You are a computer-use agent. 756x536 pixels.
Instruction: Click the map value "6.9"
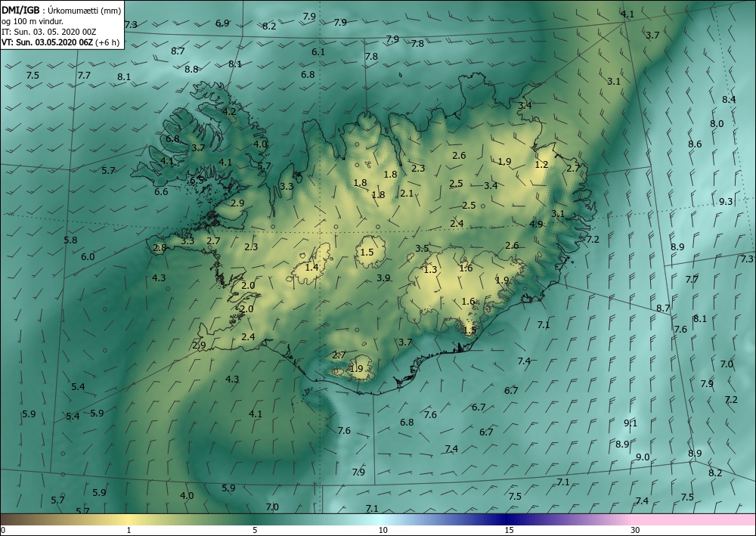click(x=222, y=23)
